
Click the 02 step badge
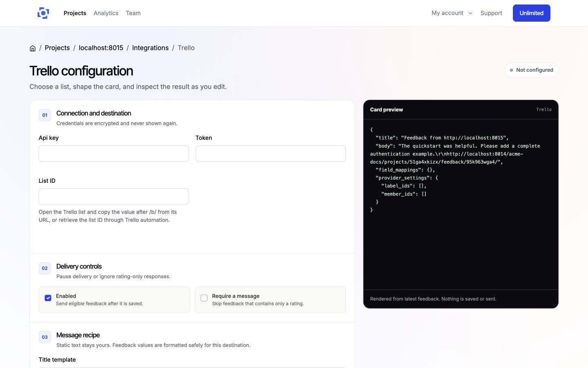(45, 268)
